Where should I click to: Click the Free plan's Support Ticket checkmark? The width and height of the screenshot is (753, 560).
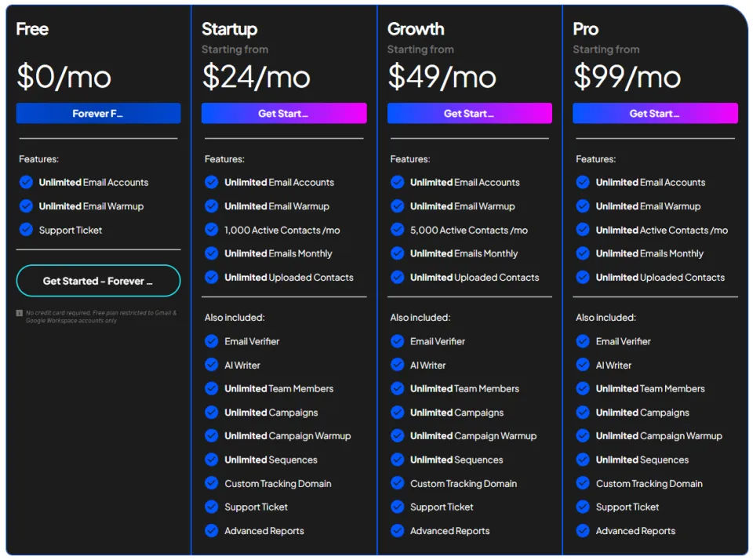[x=26, y=230]
